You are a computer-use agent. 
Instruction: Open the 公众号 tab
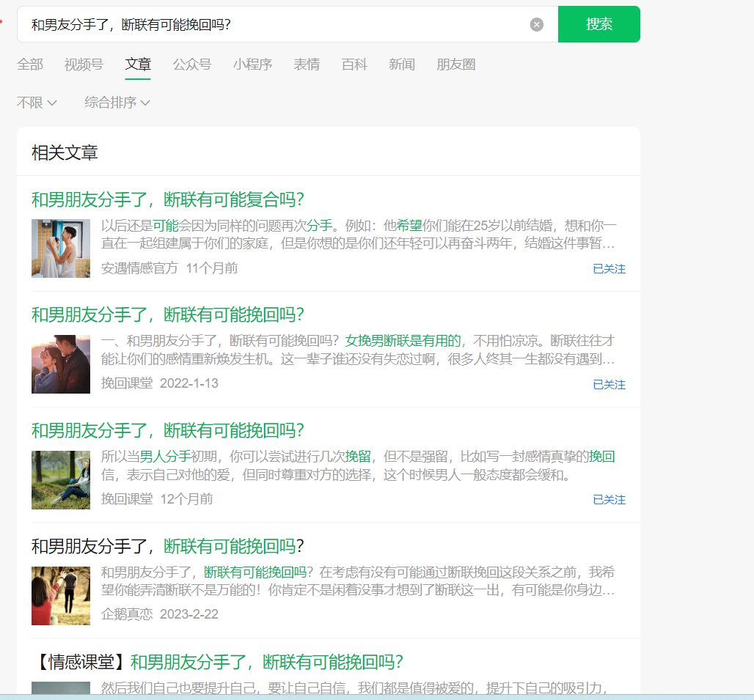click(x=192, y=65)
